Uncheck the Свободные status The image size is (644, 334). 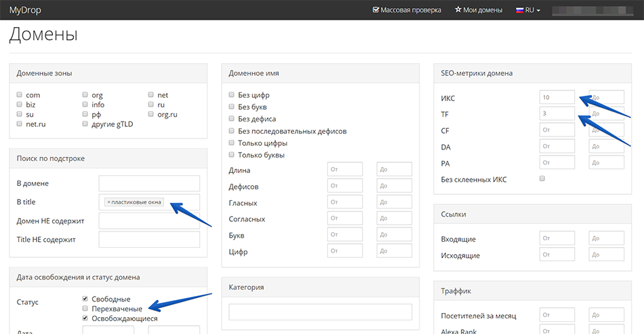[x=85, y=299]
